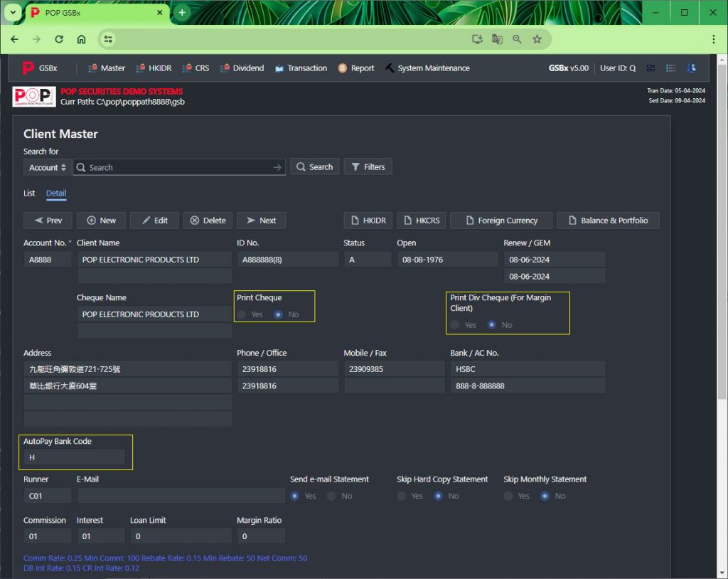Select Yes for Skip Monthly Statement
The image size is (728, 579).
[x=508, y=496]
